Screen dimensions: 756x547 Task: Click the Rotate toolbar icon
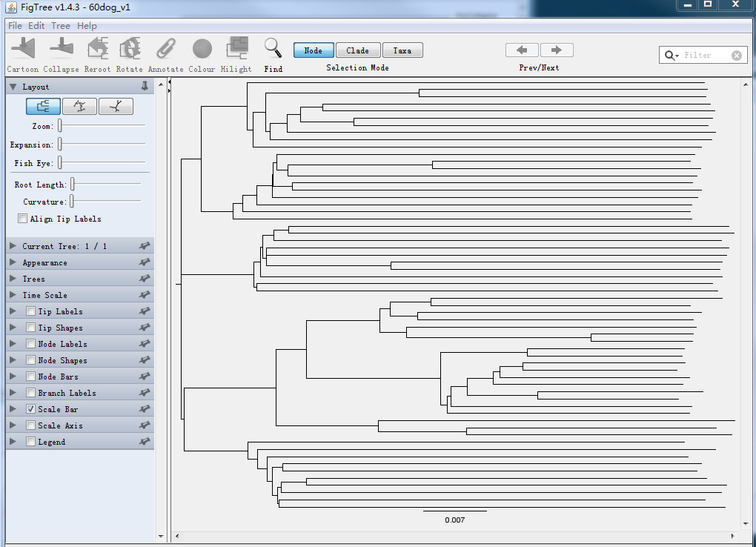pos(130,48)
